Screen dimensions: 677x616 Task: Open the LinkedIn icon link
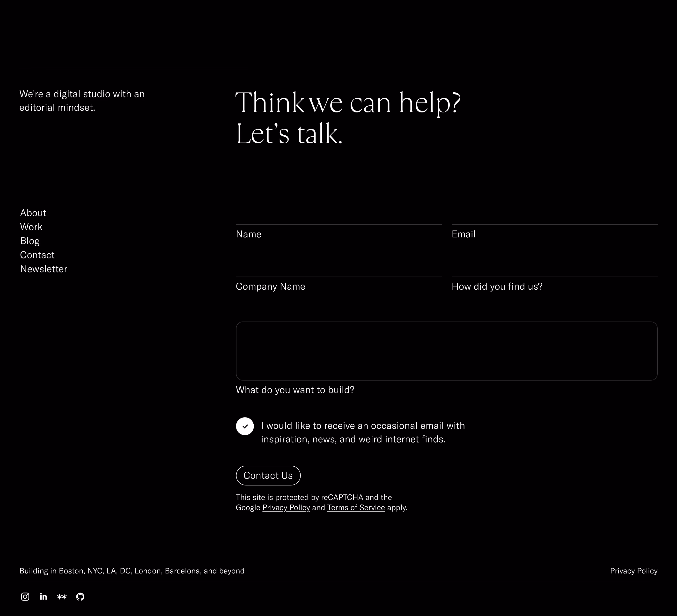pos(43,596)
